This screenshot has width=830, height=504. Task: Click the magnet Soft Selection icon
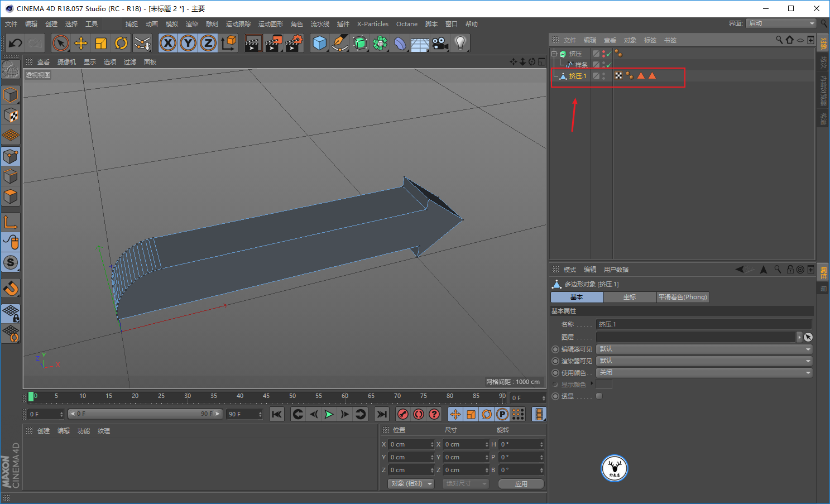pyautogui.click(x=11, y=288)
